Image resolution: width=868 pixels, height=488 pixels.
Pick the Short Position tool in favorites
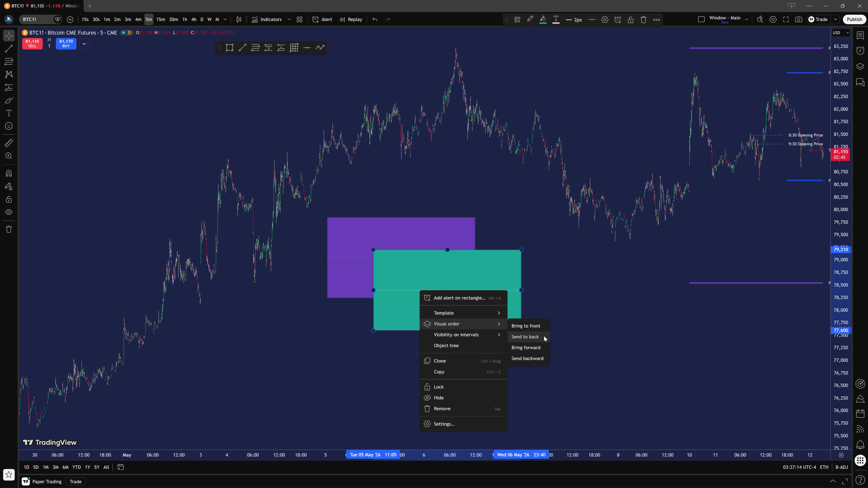pos(268,47)
